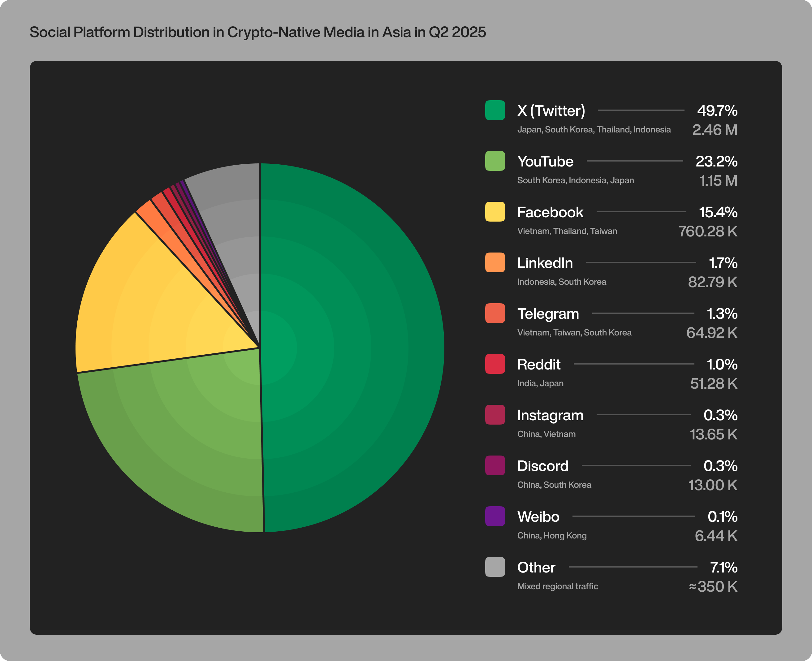Click the purple Weibo legend swatch
The image size is (812, 661).
(495, 516)
